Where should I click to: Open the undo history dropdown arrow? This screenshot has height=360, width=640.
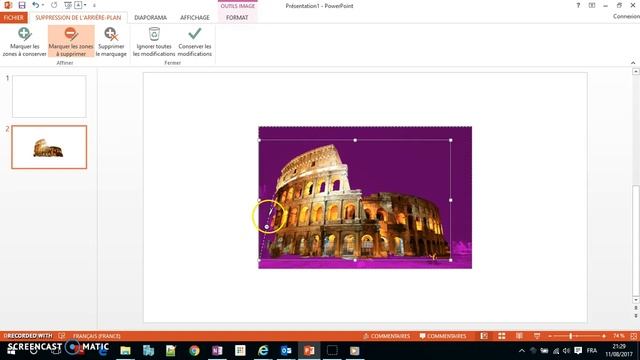[x=43, y=5]
